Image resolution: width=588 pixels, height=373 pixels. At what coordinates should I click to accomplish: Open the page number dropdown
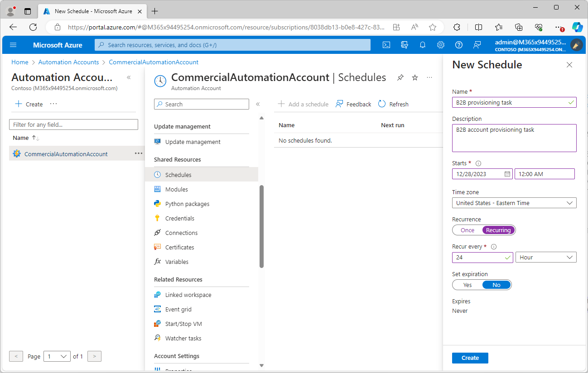[57, 356]
